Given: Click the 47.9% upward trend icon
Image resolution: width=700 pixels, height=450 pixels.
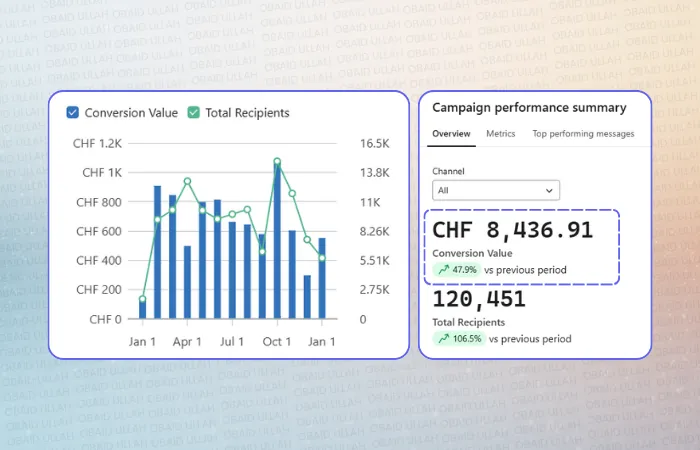Looking at the screenshot, I should (x=444, y=270).
